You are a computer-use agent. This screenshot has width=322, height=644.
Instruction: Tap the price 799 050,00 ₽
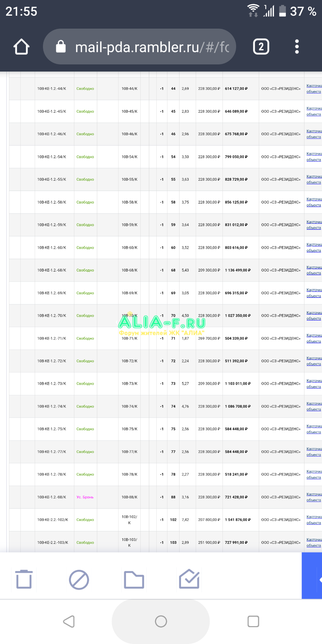(x=236, y=157)
